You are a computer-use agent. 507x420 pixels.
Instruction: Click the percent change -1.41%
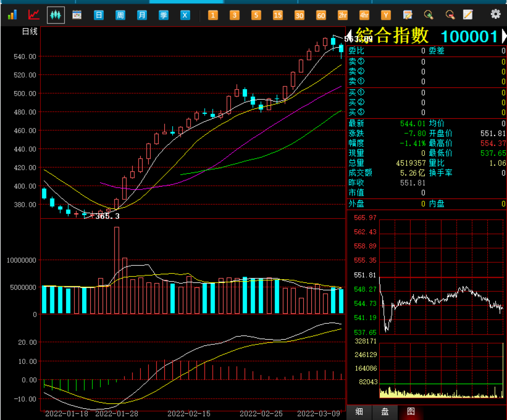(413, 143)
